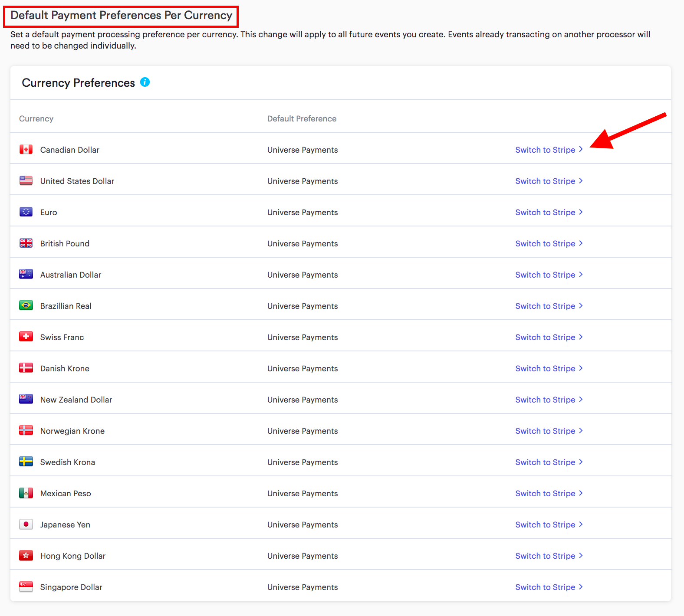684x616 pixels.
Task: Click the Hong Kong Dollar label
Action: coord(73,556)
